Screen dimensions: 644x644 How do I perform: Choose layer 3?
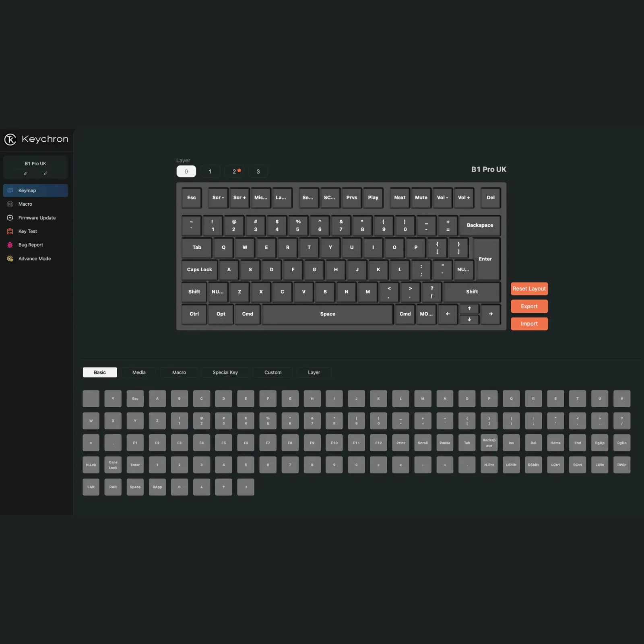pyautogui.click(x=258, y=171)
